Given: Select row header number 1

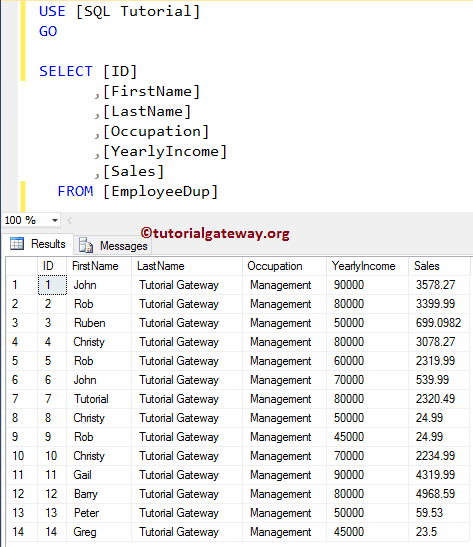Looking at the screenshot, I should pos(22,285).
